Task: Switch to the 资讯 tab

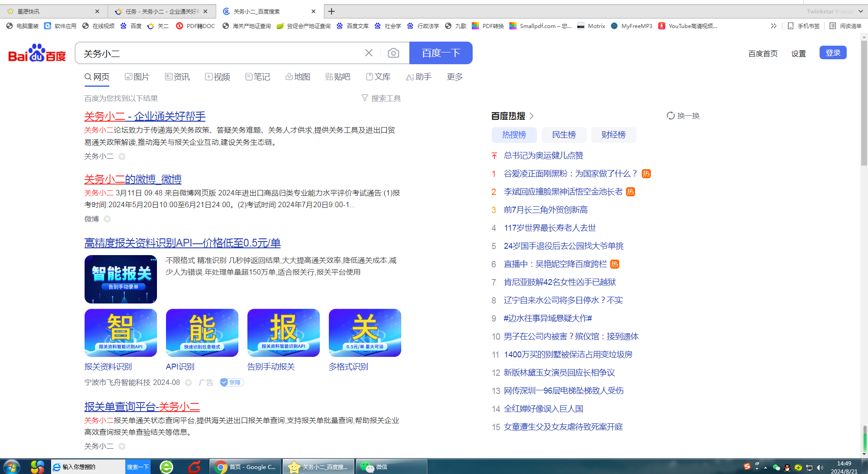Action: click(x=177, y=77)
